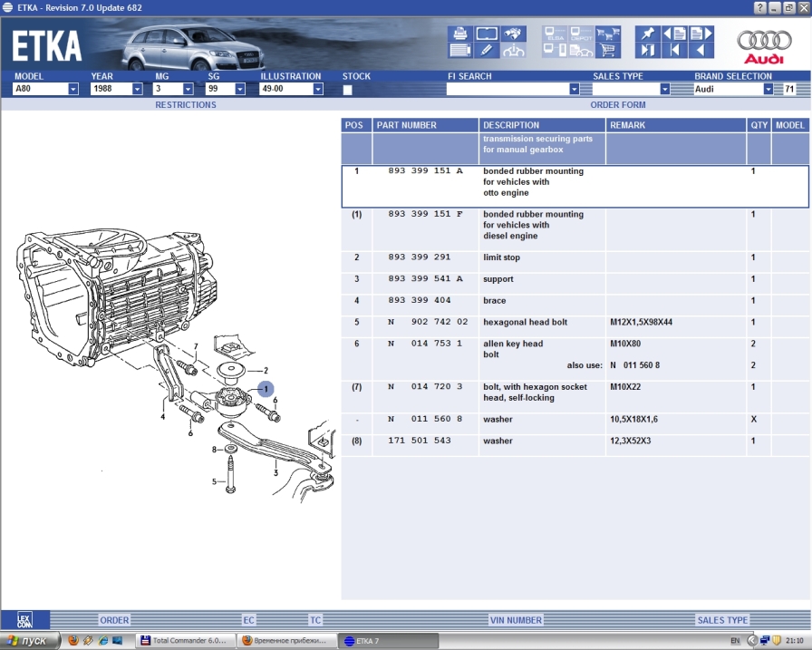Click the DESCRIPTION column header
Viewport: 812px width, 650px height.
tap(542, 125)
